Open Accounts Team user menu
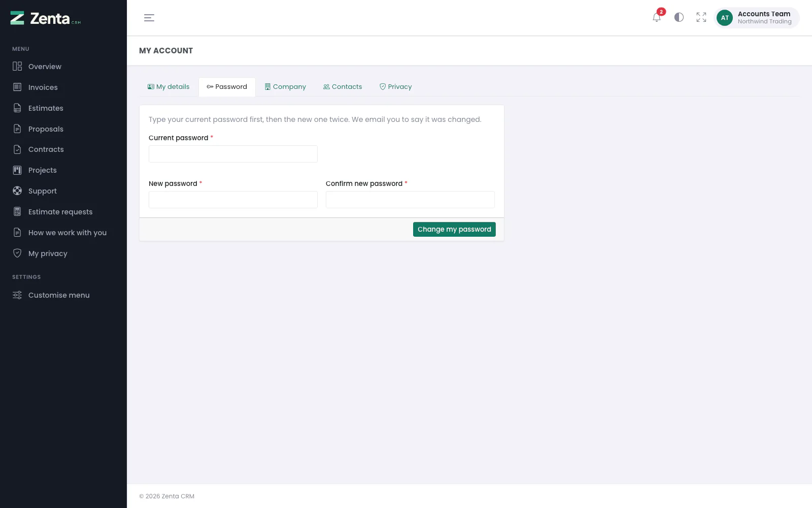 (x=757, y=18)
